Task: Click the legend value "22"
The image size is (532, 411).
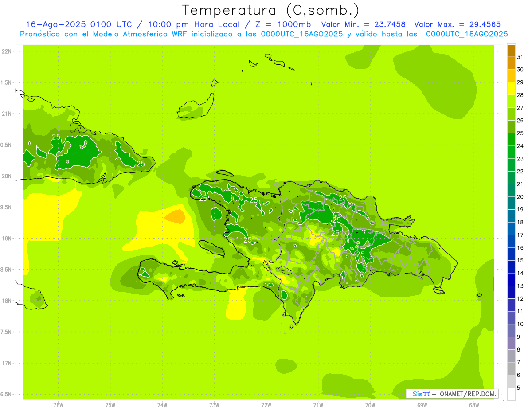Action: 520,171
